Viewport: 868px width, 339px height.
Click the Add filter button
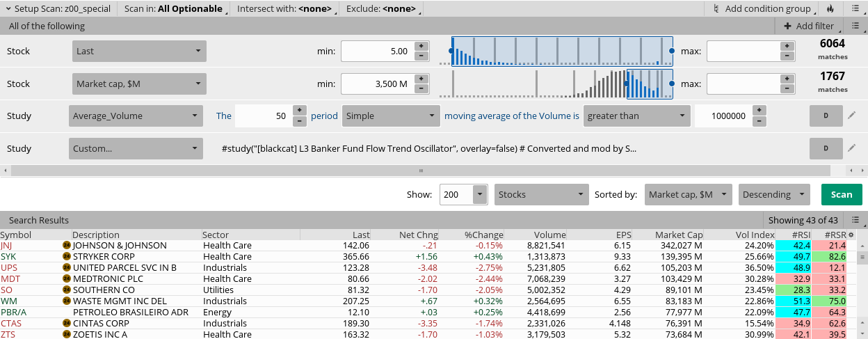tap(809, 26)
